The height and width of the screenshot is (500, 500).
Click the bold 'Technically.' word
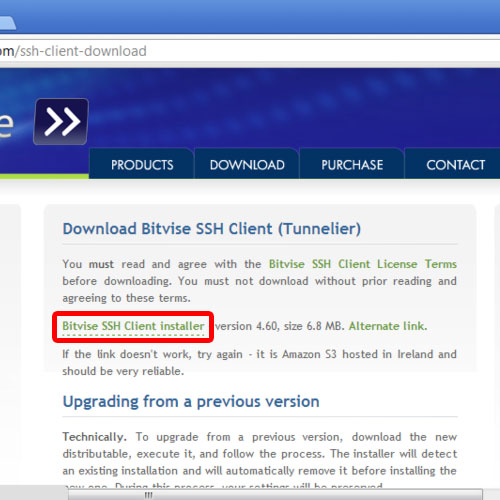pyautogui.click(x=95, y=437)
